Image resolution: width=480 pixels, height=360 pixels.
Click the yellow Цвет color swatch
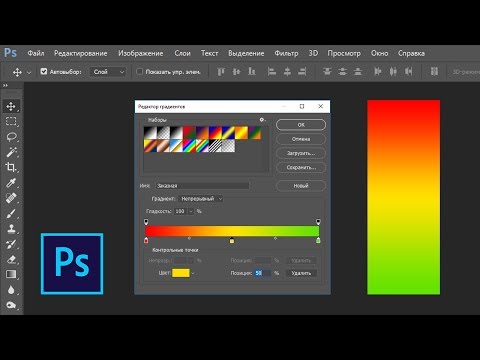click(181, 273)
